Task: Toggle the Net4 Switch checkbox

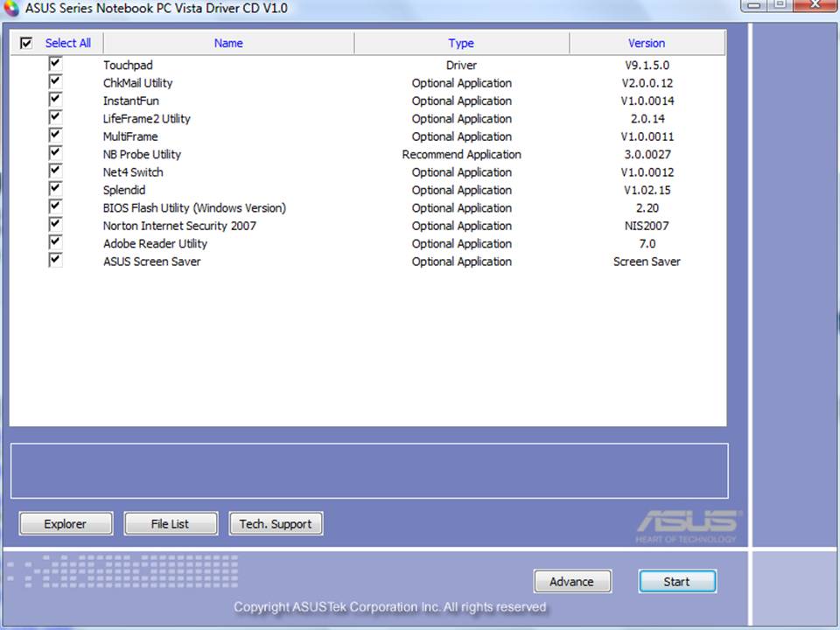Action: pos(55,171)
